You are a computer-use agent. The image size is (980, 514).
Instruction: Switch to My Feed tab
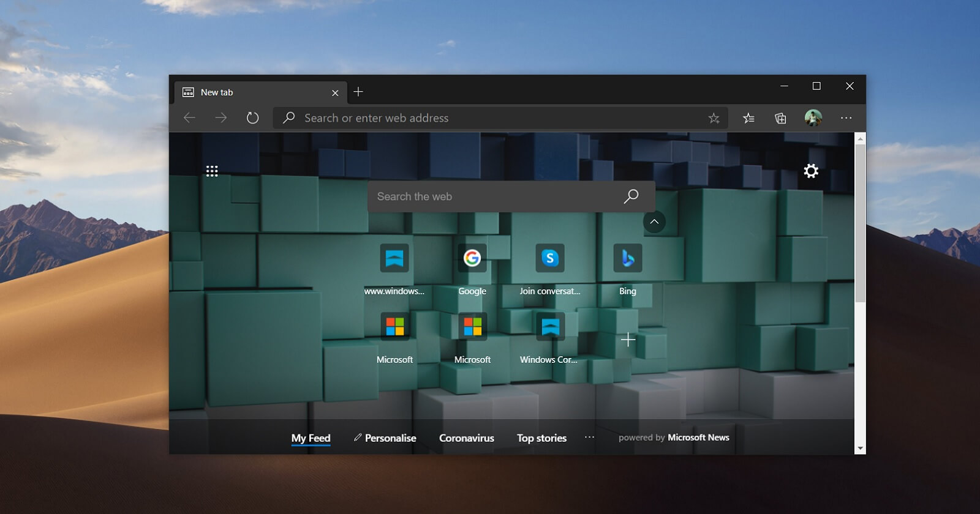(x=311, y=438)
